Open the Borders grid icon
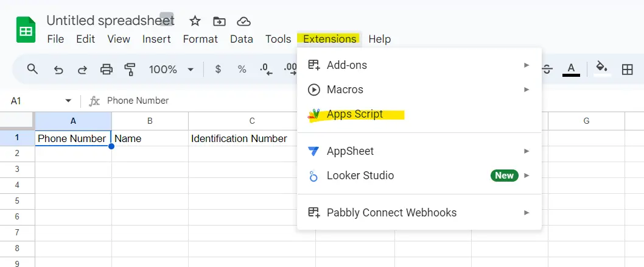This screenshot has width=644, height=267. click(627, 69)
